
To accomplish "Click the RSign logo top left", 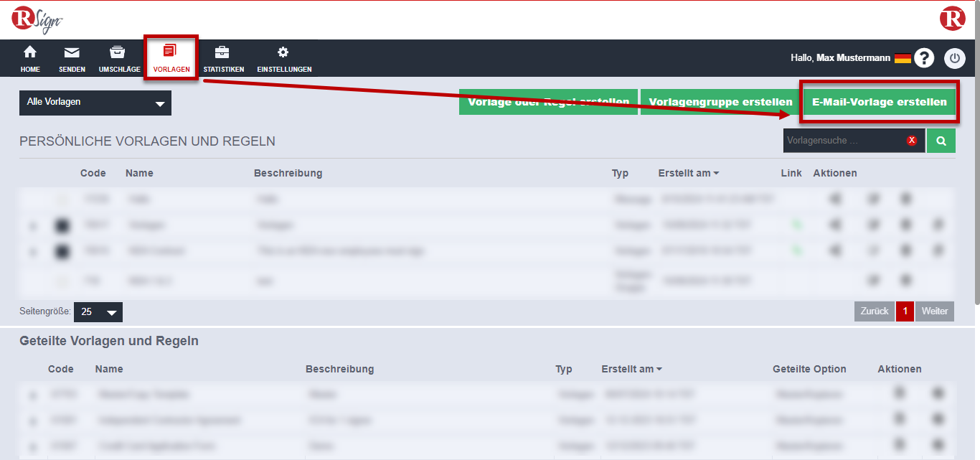I will (x=37, y=19).
